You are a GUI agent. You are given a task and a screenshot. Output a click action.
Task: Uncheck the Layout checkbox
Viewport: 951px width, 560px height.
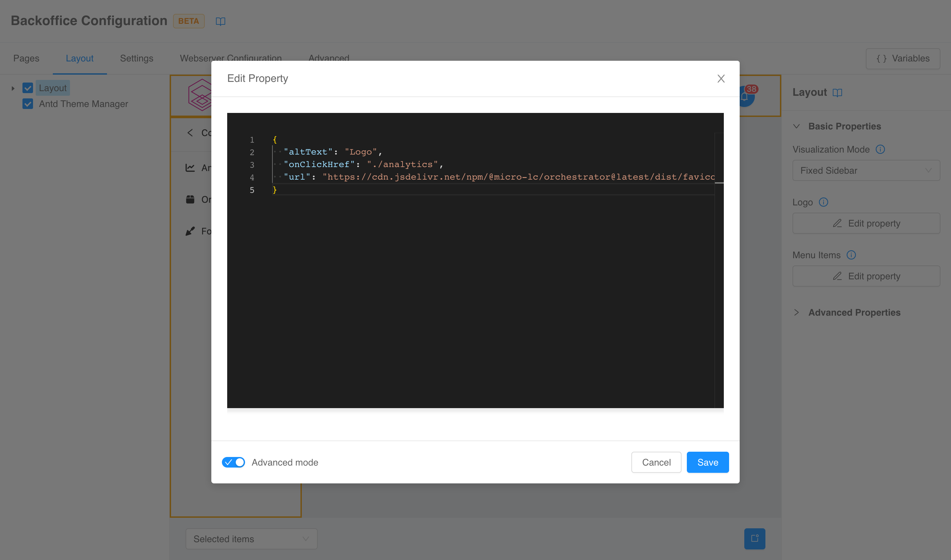pyautogui.click(x=27, y=87)
